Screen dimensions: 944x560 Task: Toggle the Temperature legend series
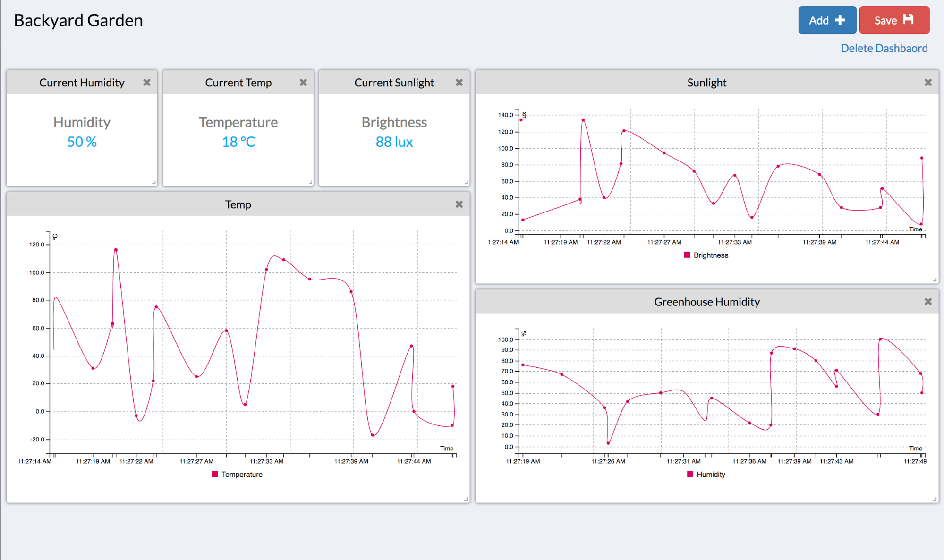[x=241, y=474]
